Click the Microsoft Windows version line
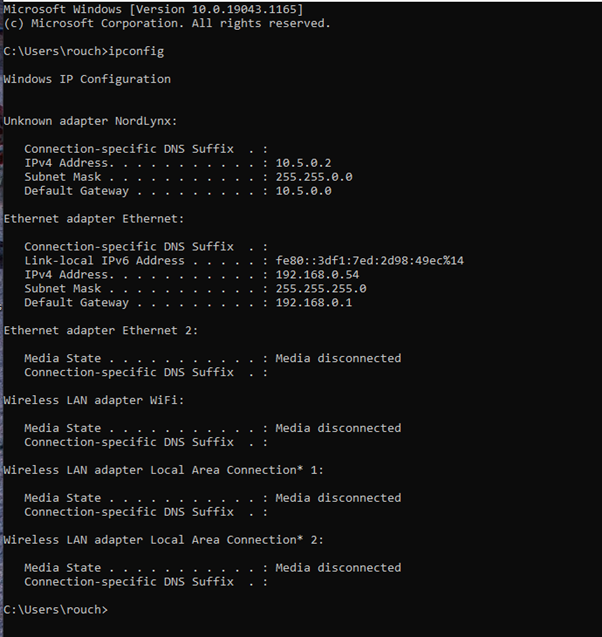Screen dimensions: 602x637 tap(153, 9)
